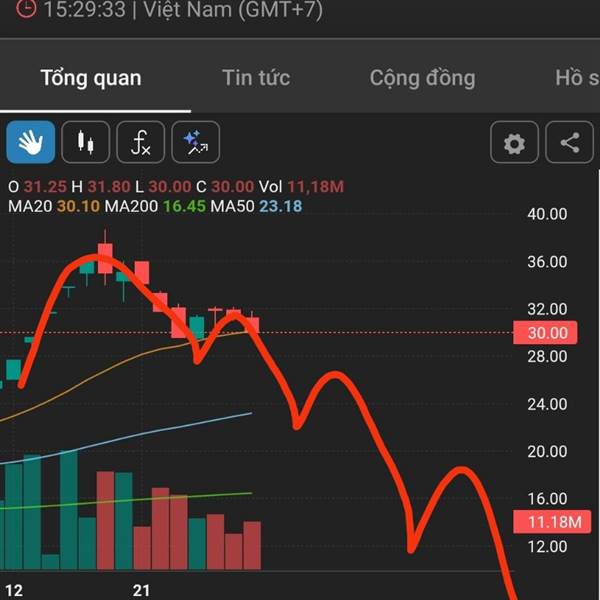Open the AI trend prediction tool
This screenshot has width=600, height=600.
[196, 142]
